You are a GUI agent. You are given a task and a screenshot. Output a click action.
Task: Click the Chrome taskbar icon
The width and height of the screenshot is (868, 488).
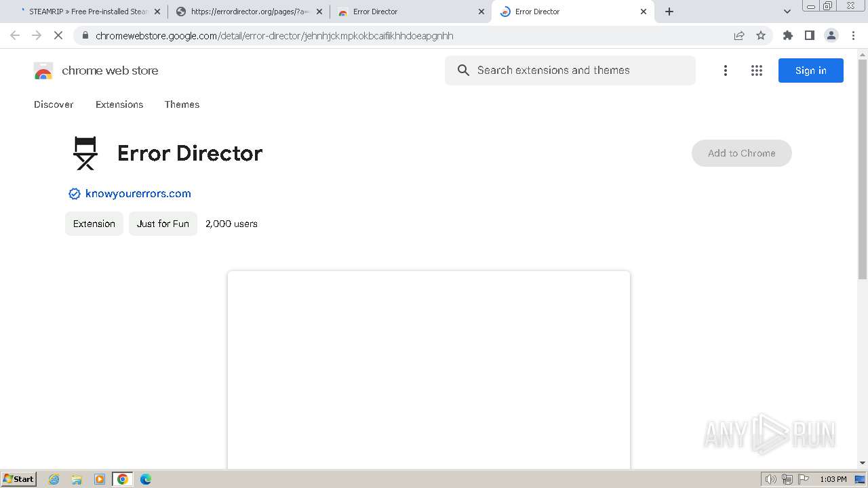[123, 479]
